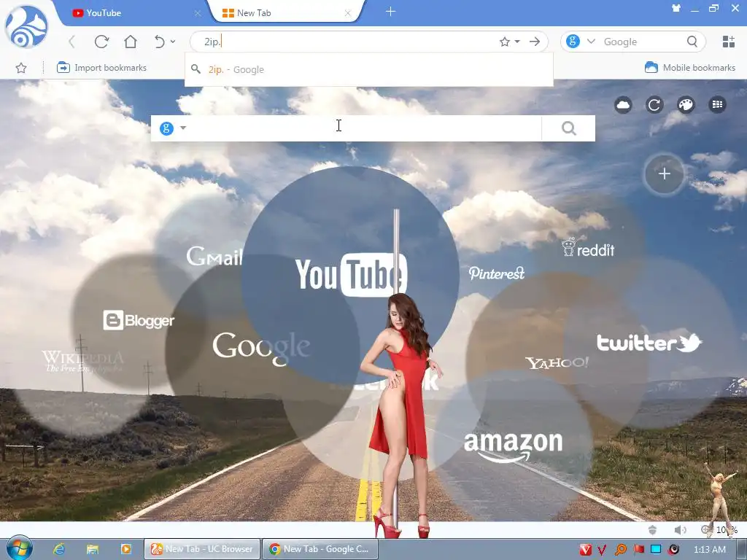Open a new tab with the plus button
Screen dimensions: 747x560
[391, 12]
